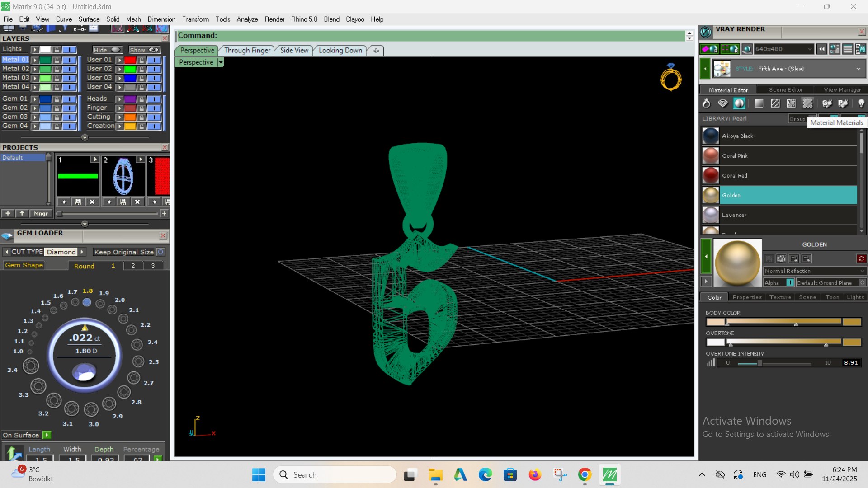Toggle User 01 layer visibility switch
Viewport: 868px width, 488px height.
coord(154,60)
